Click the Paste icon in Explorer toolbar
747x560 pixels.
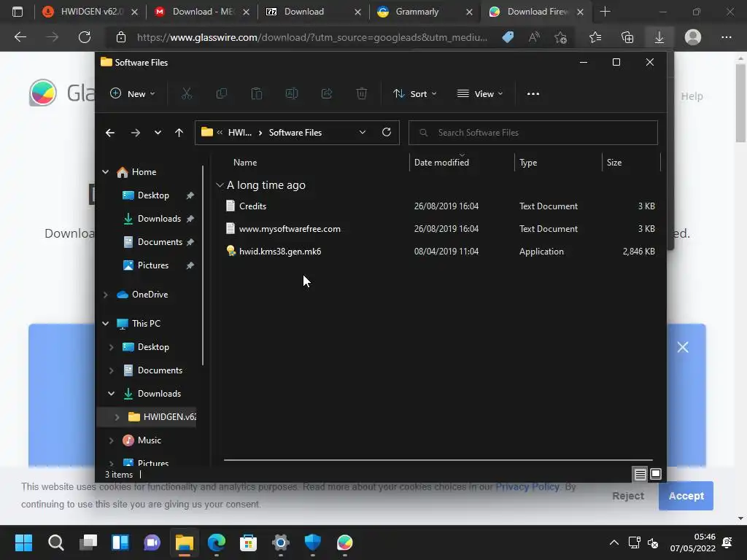pyautogui.click(x=256, y=94)
